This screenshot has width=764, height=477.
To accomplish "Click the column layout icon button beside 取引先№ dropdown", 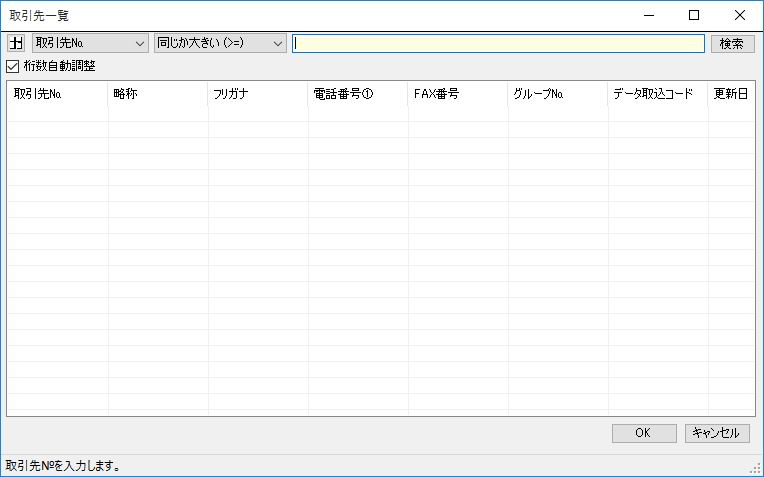I will (x=16, y=43).
